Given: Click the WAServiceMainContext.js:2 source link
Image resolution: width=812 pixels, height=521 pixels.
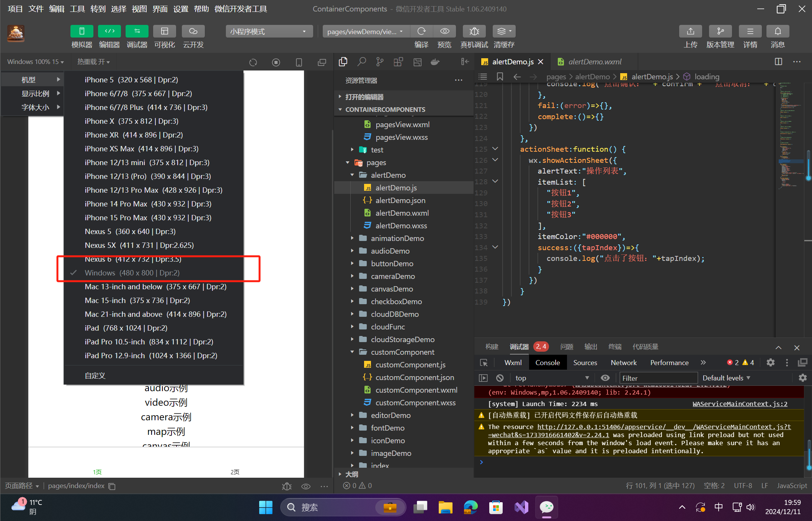Looking at the screenshot, I should click(x=740, y=404).
